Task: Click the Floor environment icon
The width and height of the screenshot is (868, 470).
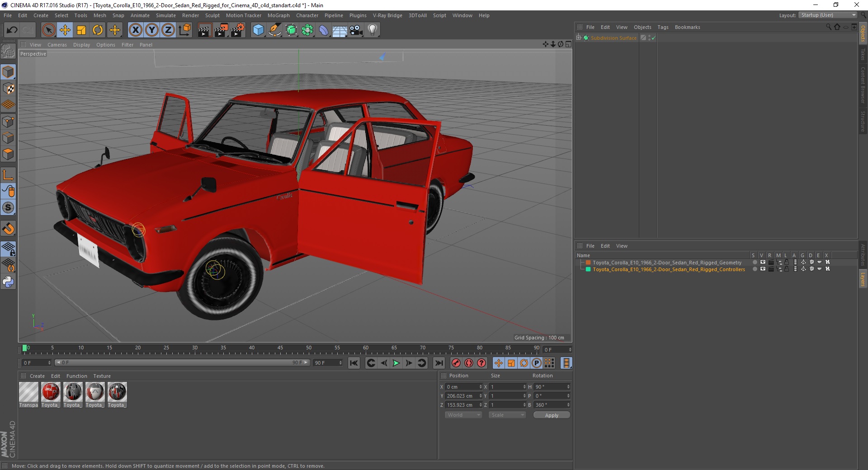Action: 340,30
